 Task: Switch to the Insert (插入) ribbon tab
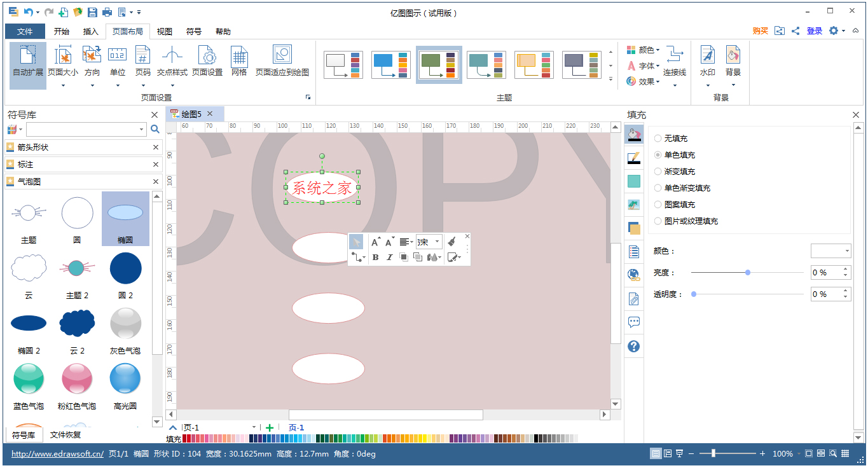(91, 31)
